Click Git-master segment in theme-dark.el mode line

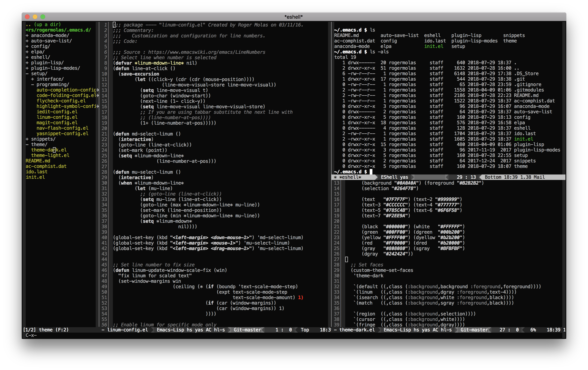[474, 330]
